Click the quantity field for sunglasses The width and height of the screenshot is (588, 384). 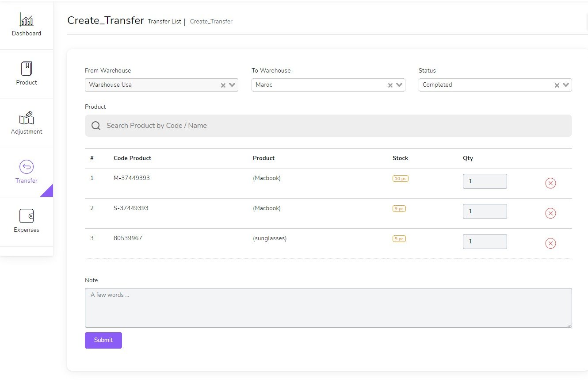(x=485, y=242)
